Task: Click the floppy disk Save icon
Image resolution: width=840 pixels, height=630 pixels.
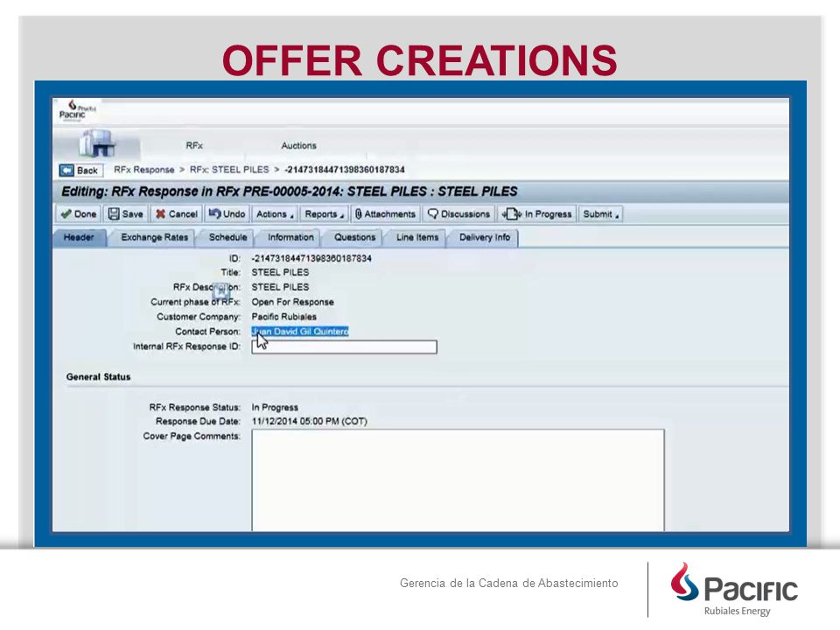Action: (114, 213)
